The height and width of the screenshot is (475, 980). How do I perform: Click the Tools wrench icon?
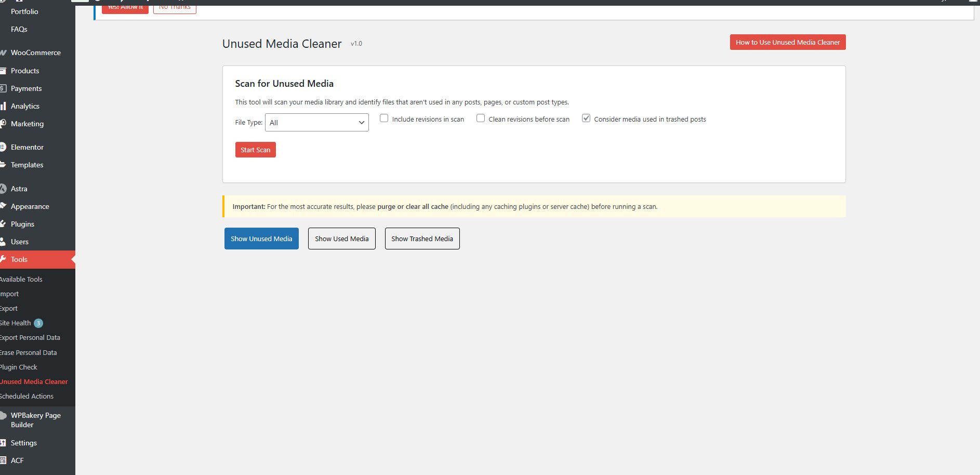pyautogui.click(x=3, y=259)
